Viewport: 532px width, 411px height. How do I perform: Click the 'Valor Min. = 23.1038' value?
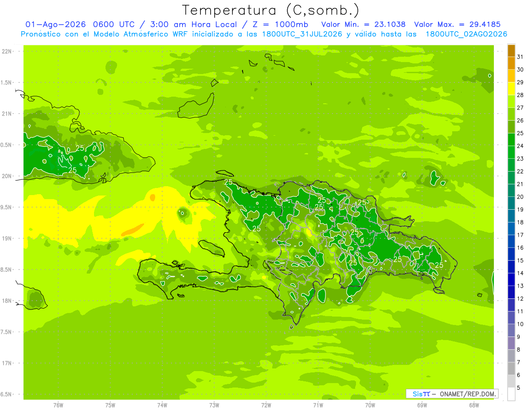364,24
